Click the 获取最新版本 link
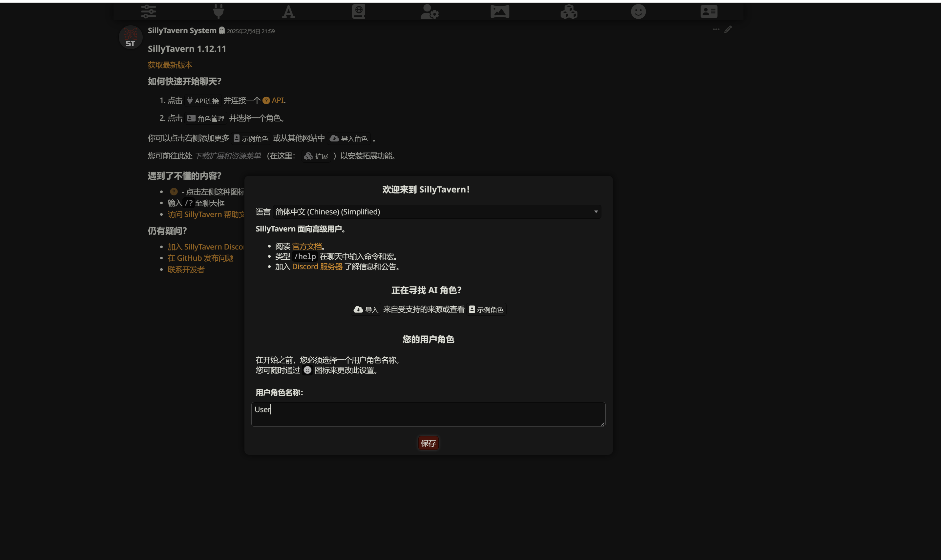This screenshot has width=941, height=560. point(170,65)
